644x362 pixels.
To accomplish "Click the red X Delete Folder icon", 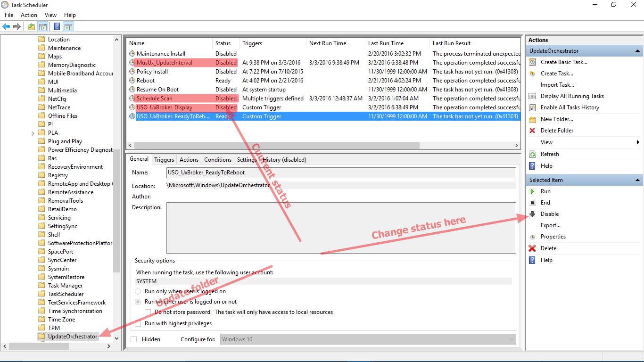I will [x=532, y=131].
